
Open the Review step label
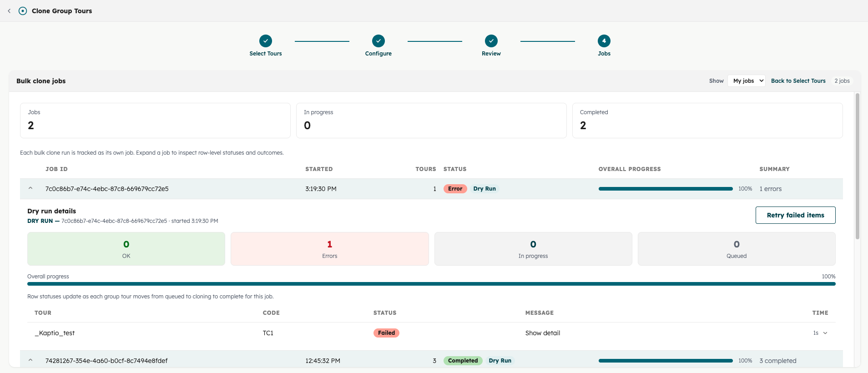(x=491, y=54)
